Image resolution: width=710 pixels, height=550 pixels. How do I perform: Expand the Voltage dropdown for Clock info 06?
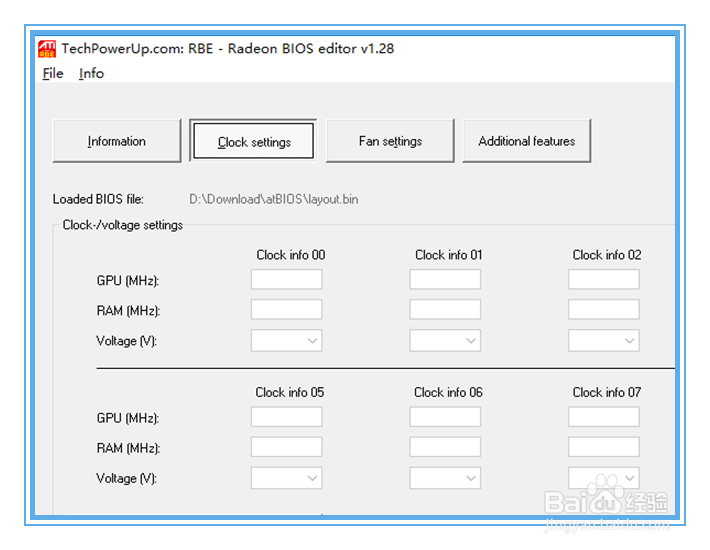tap(445, 478)
